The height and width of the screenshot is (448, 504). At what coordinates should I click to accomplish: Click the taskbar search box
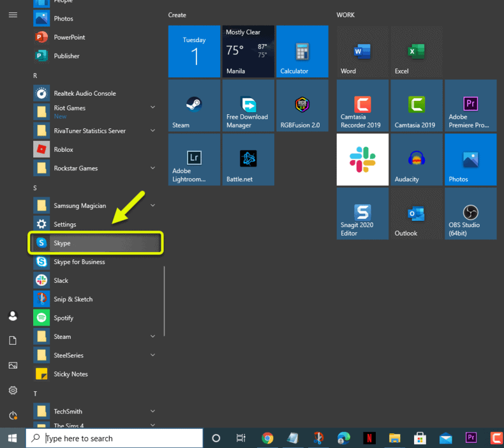pyautogui.click(x=114, y=438)
